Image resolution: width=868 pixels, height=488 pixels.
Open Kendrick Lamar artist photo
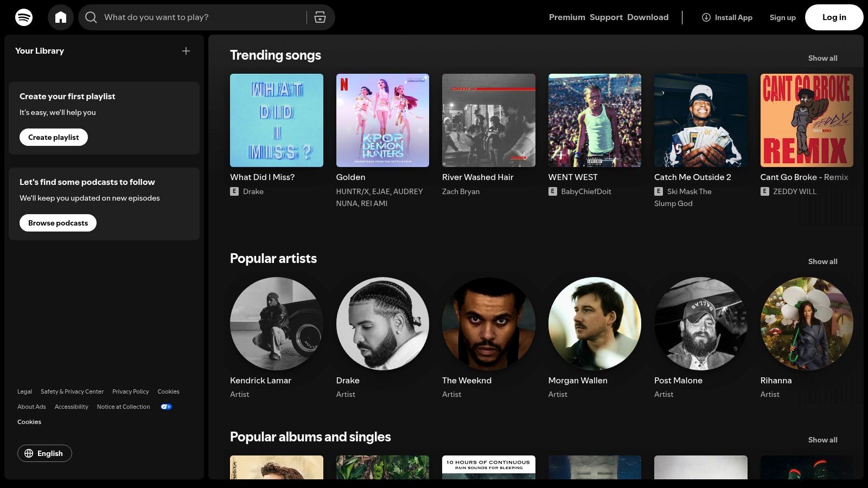tap(277, 324)
